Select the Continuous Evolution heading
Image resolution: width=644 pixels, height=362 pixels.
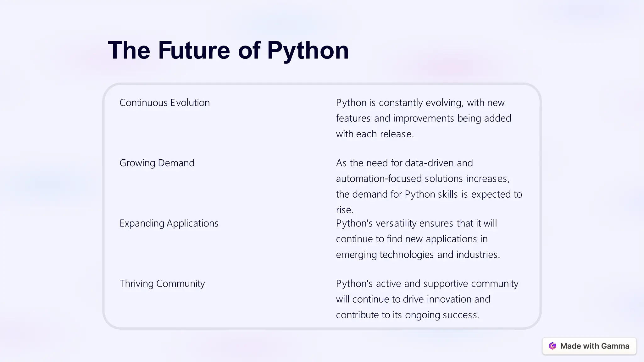tap(164, 103)
